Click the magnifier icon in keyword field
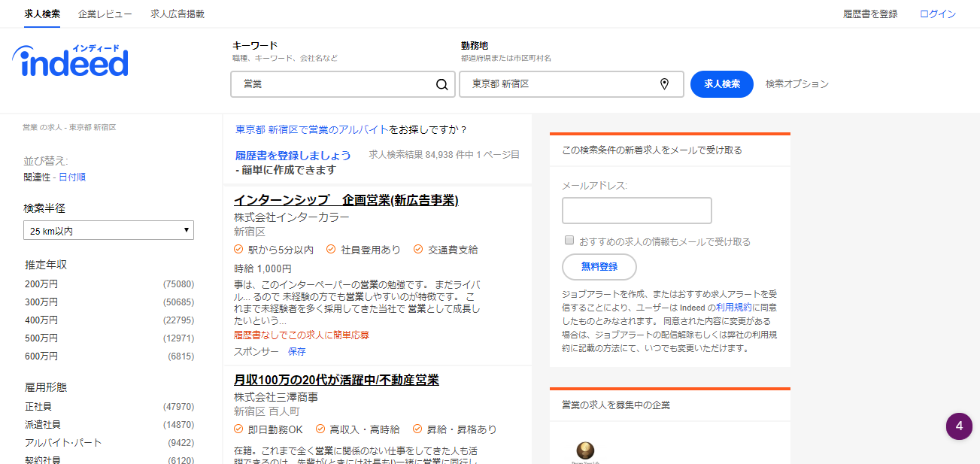The height and width of the screenshot is (464, 980). pyautogui.click(x=441, y=84)
